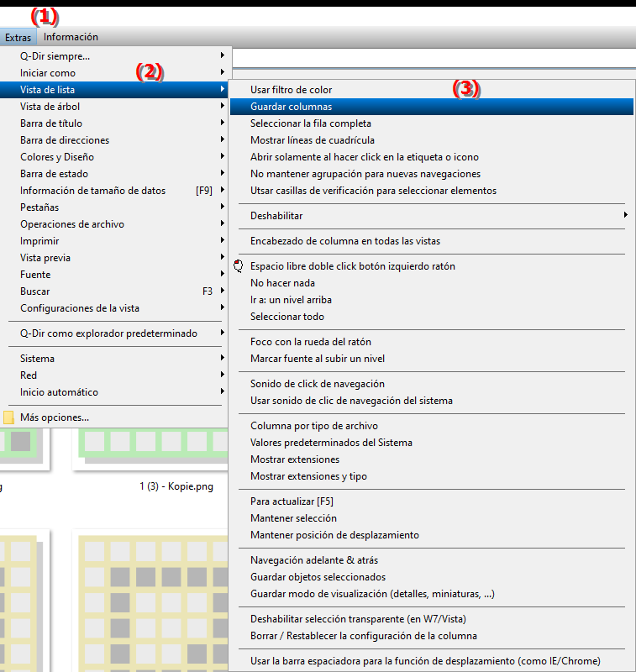Toggle the Mantener selección option

[432, 518]
